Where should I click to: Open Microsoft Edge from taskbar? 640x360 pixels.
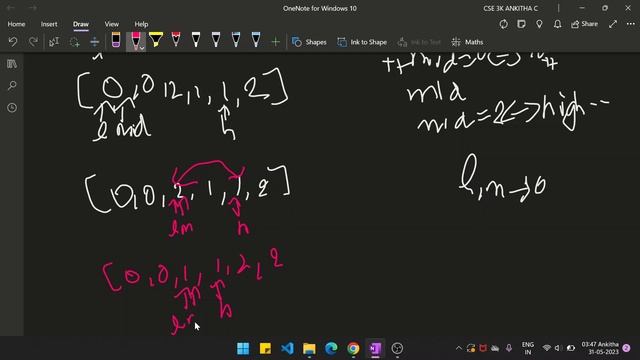coord(331,348)
